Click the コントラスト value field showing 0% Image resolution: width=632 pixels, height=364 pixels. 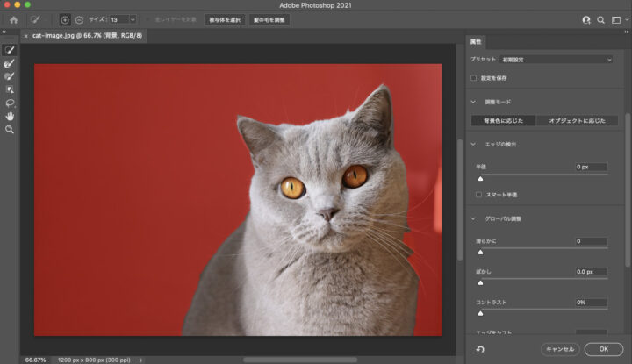click(592, 303)
